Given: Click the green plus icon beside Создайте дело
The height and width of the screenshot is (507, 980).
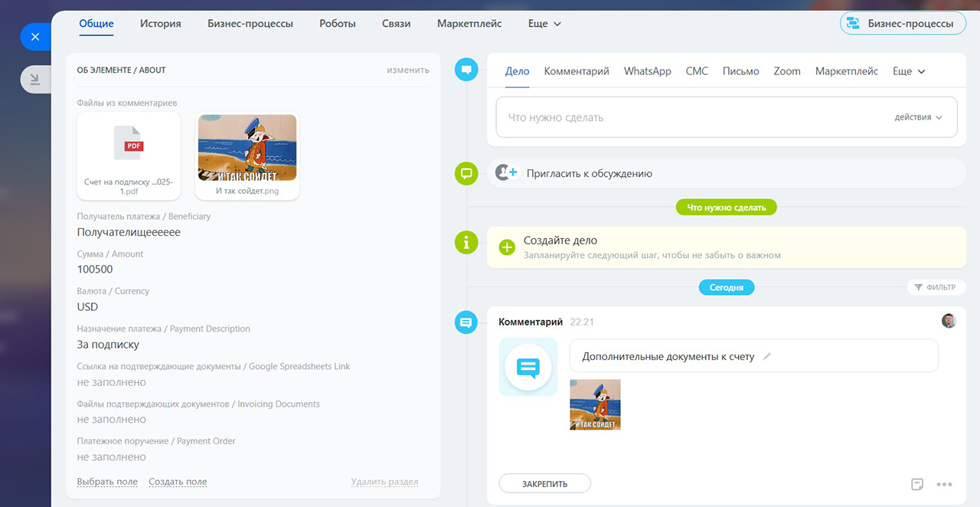Looking at the screenshot, I should (506, 247).
